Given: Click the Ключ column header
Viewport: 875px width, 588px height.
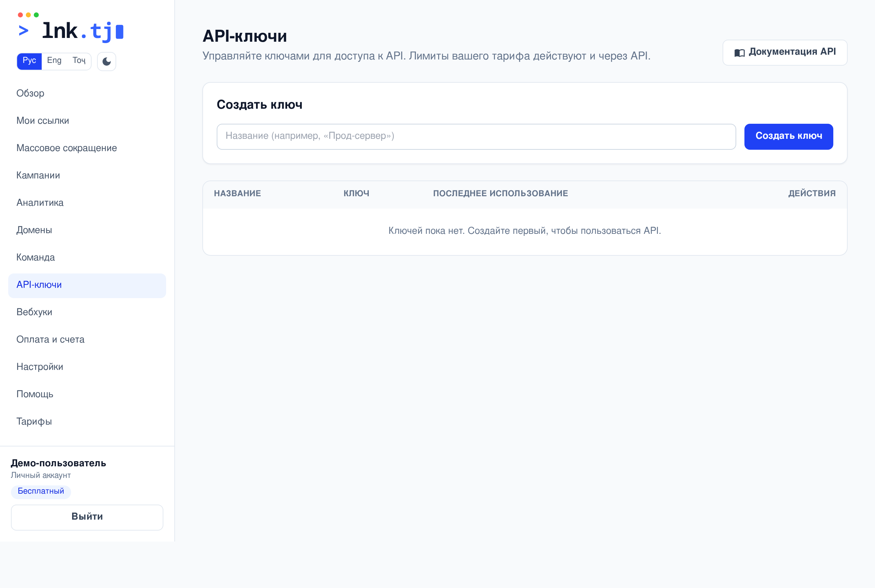Looking at the screenshot, I should pos(356,193).
